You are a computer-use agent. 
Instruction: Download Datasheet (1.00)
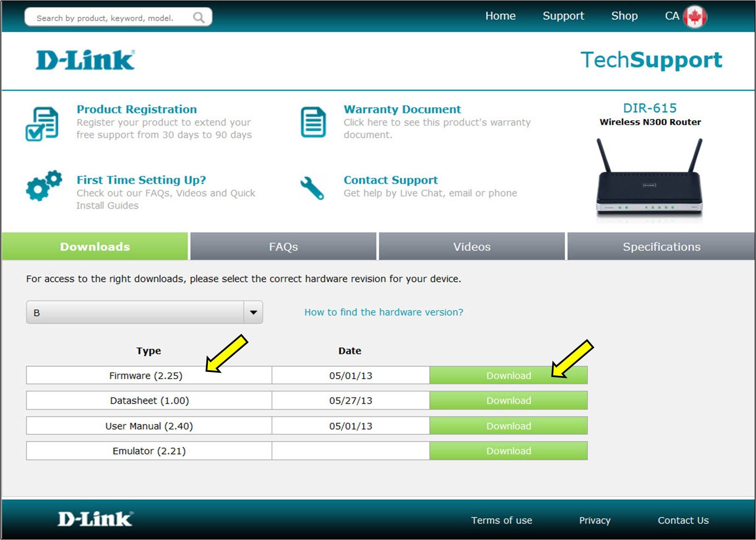click(x=508, y=400)
